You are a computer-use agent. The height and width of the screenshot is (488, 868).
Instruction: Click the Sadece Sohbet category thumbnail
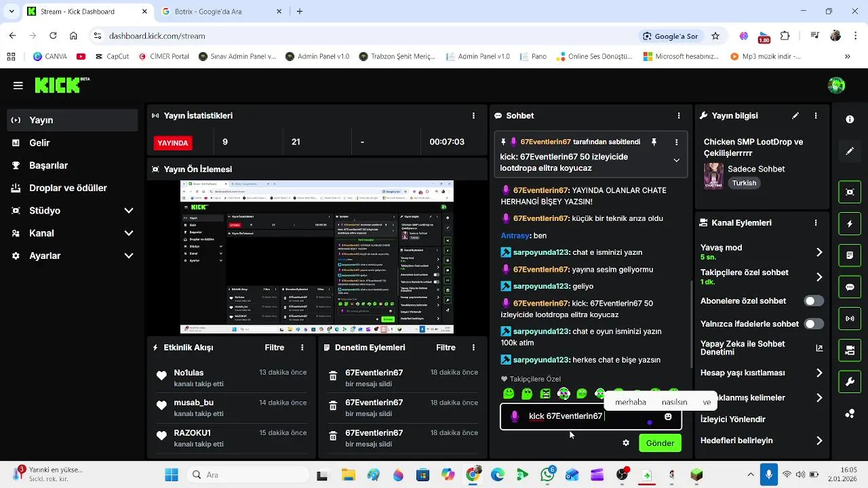713,176
